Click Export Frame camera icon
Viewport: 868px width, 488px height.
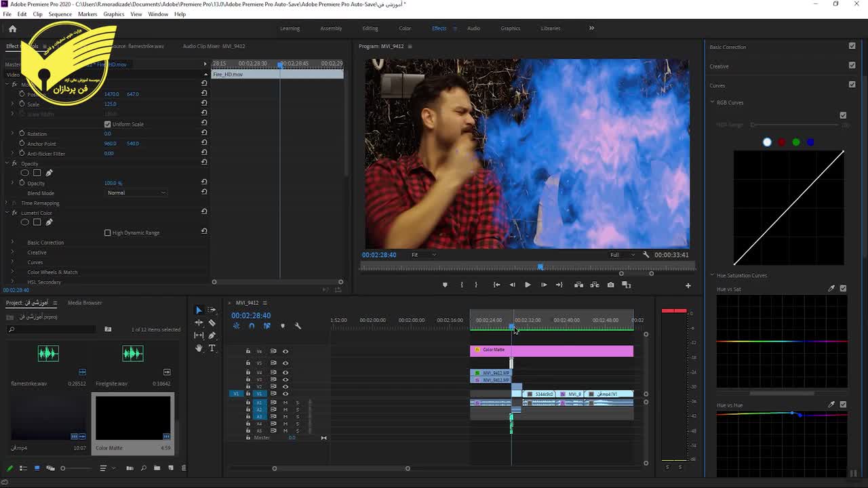[x=610, y=285]
